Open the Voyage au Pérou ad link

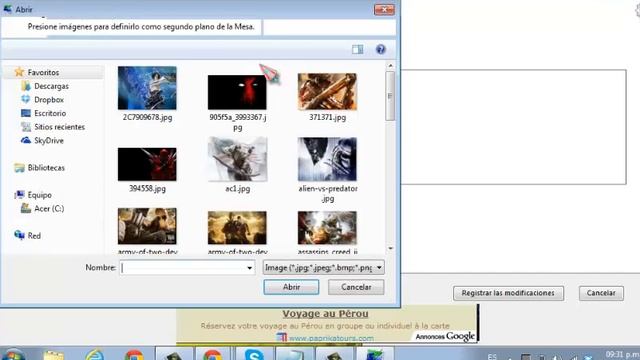click(325, 313)
